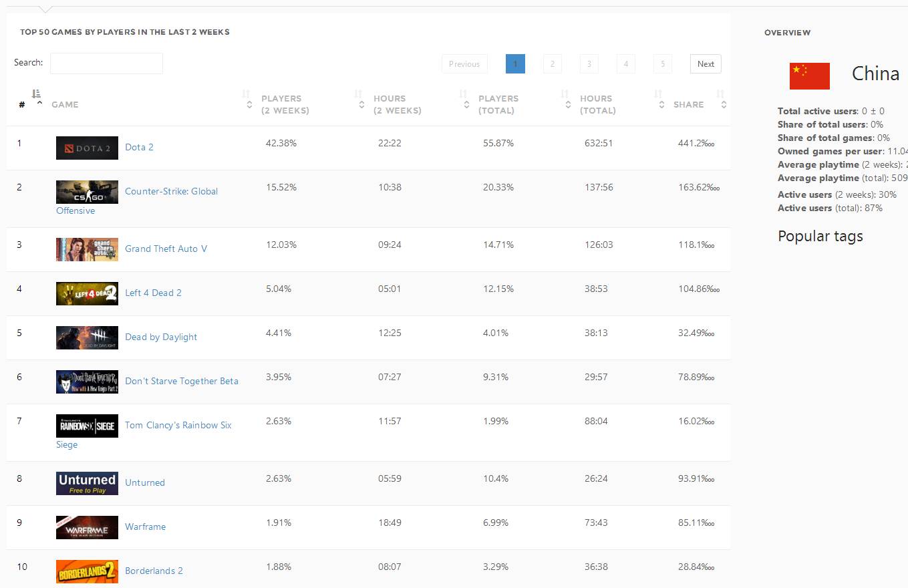Open Don't Starve Together Beta link

tap(182, 381)
